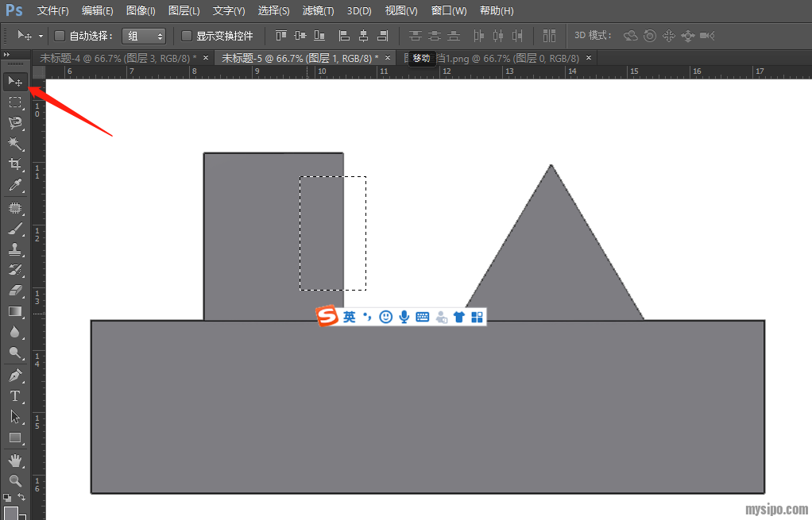This screenshot has width=812, height=520.
Task: Click the foreground color swatch
Action: (10, 513)
